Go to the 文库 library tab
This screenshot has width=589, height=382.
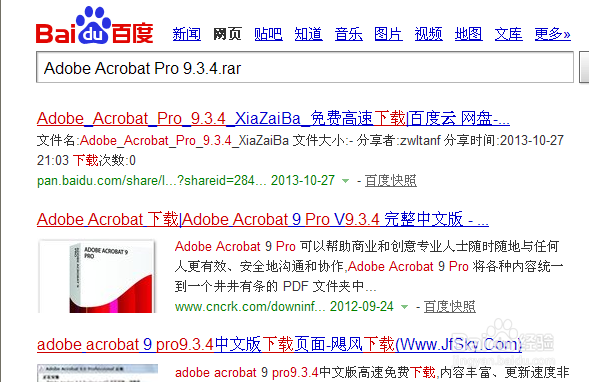click(509, 34)
